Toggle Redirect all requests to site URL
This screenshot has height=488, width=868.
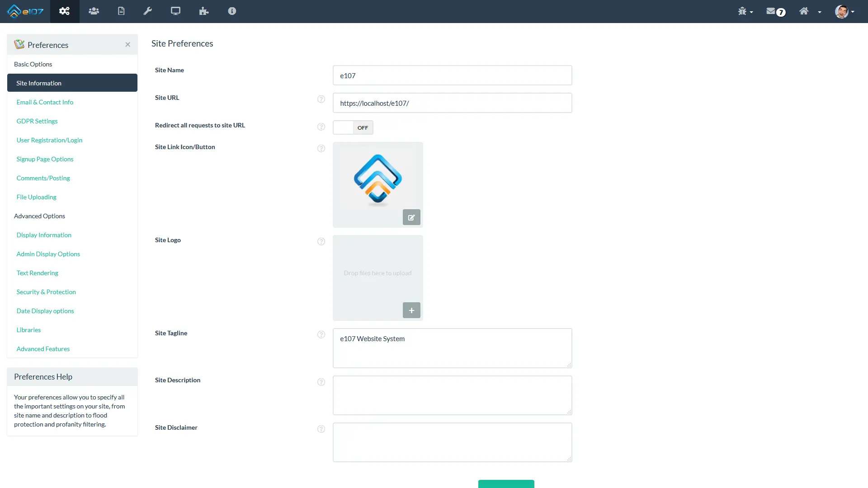(x=353, y=127)
